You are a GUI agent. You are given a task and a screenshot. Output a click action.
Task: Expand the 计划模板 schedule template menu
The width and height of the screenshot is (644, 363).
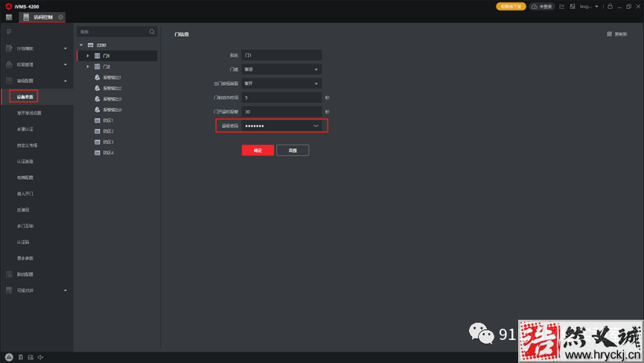66,48
